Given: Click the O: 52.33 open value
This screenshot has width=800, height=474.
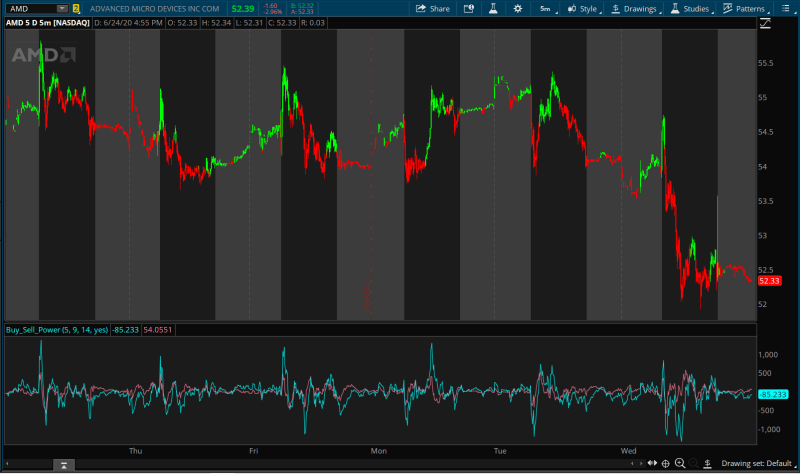Looking at the screenshot, I should [x=182, y=23].
